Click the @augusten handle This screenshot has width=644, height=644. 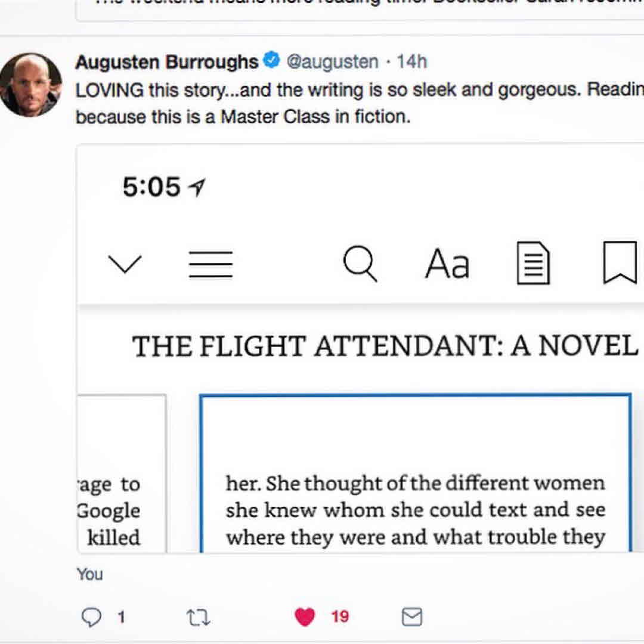point(333,61)
